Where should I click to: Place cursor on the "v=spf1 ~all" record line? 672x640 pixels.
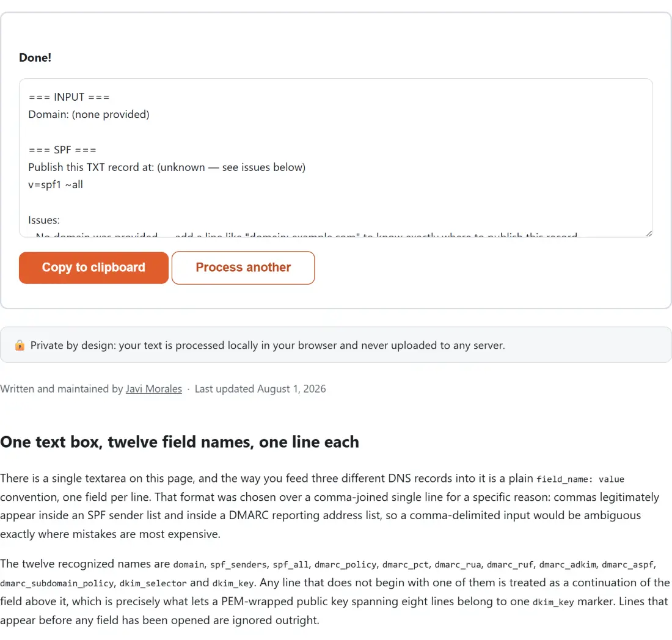[x=56, y=184]
